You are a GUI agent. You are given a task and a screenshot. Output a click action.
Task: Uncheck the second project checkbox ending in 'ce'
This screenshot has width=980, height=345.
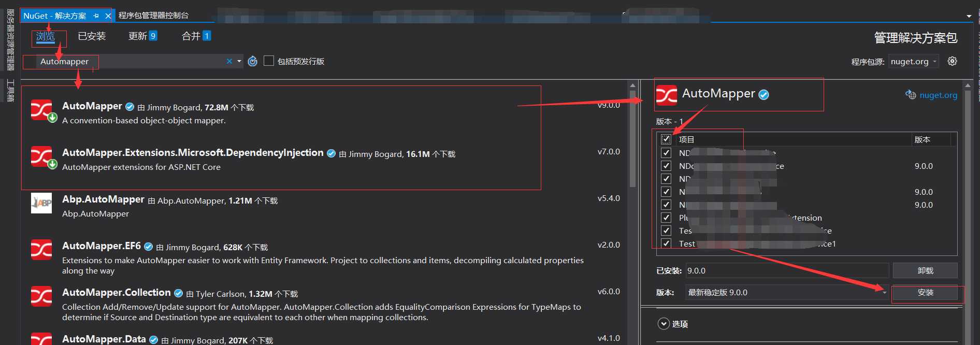coord(666,166)
